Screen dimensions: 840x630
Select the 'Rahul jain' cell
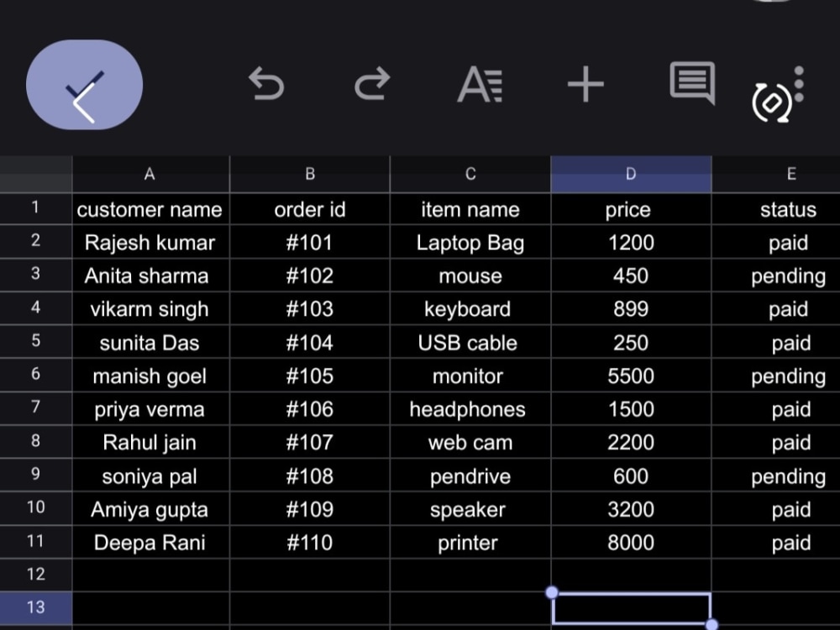[x=150, y=443]
